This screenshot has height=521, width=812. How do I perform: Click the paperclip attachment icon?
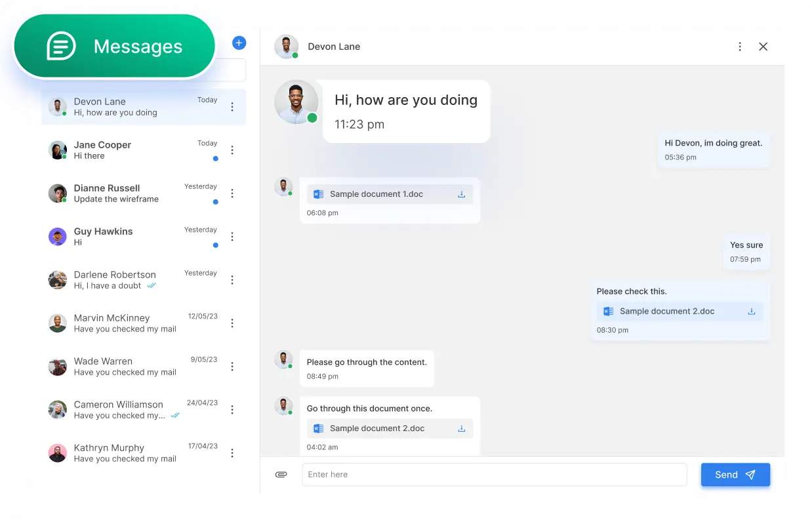pyautogui.click(x=281, y=474)
